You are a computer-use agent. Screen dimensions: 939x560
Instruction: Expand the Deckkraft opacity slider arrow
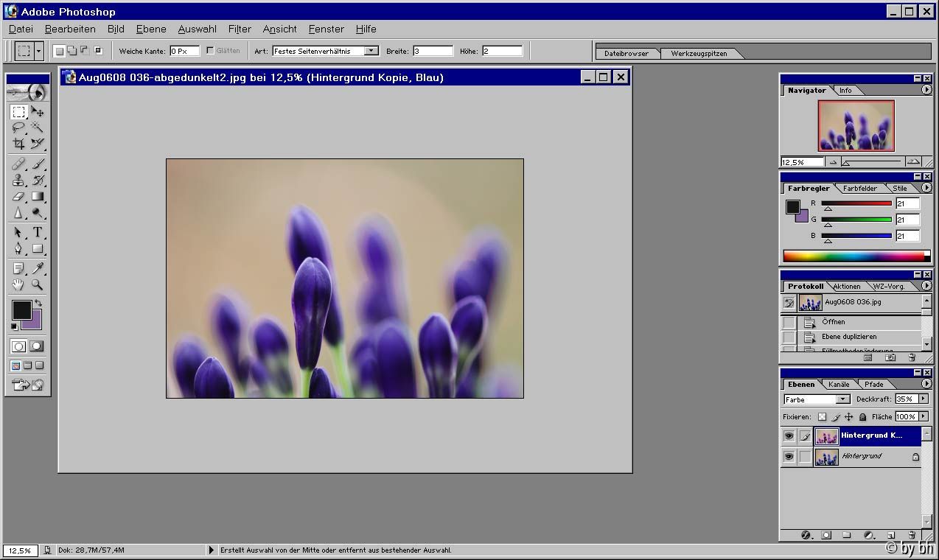923,399
